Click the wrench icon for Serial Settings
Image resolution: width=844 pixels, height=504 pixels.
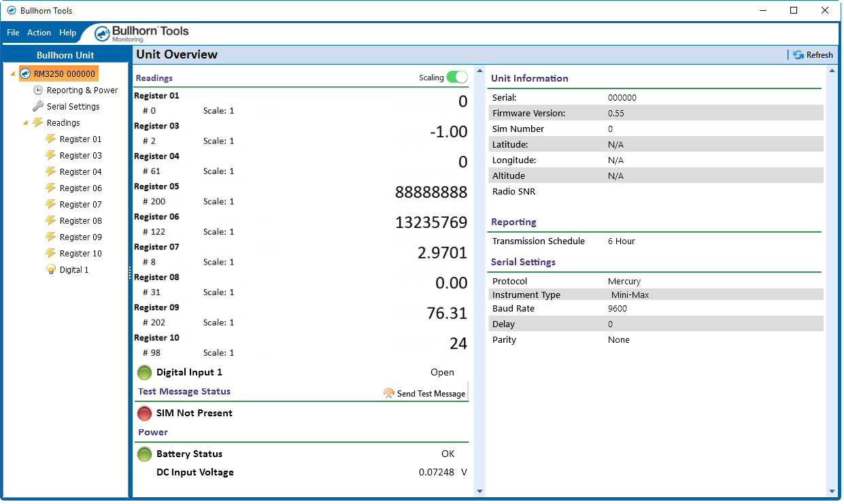click(38, 106)
